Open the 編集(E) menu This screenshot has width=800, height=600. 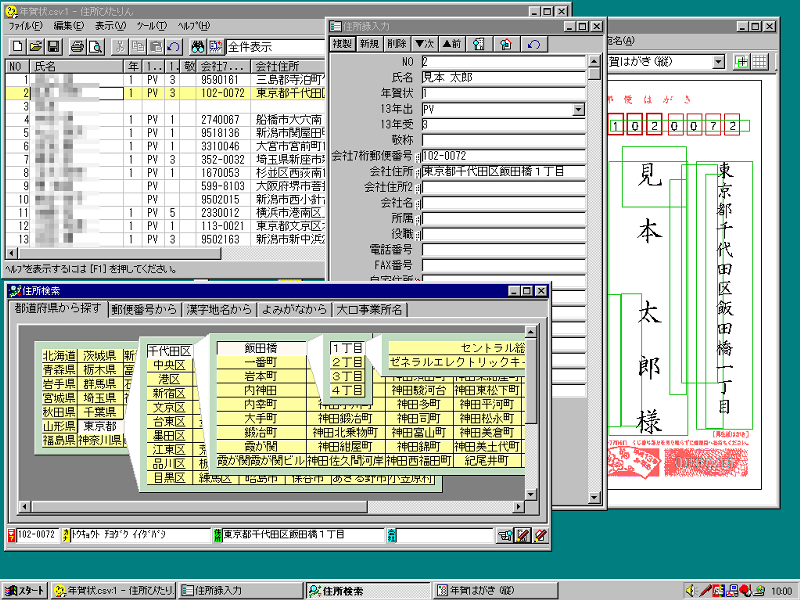tap(68, 26)
